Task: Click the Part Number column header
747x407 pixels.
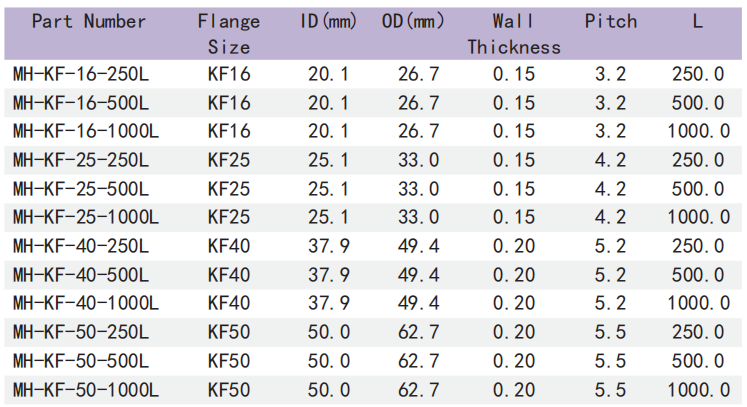Action: pos(89,21)
